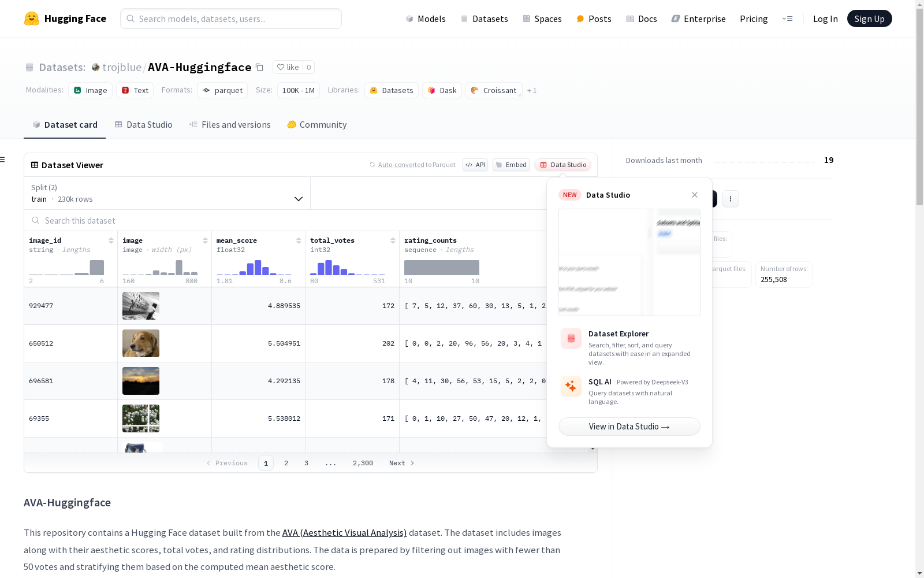Switch to the Dataset card tab
This screenshot has width=924, height=578.
pyautogui.click(x=65, y=125)
